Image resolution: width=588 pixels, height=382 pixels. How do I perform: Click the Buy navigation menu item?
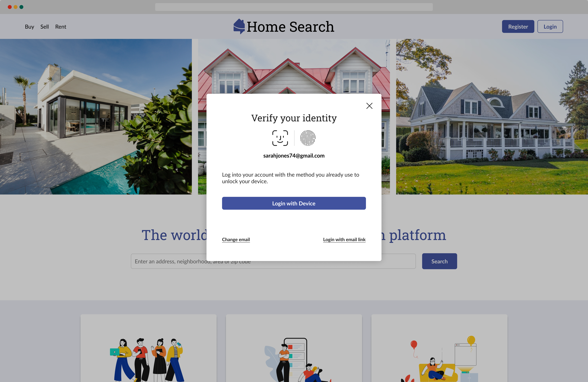click(29, 26)
